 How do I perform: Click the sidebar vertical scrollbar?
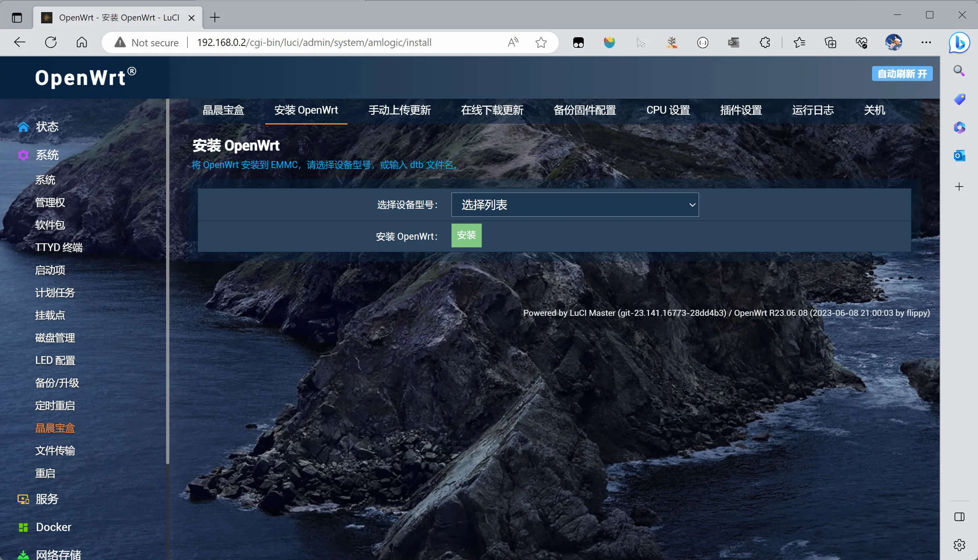[x=167, y=282]
